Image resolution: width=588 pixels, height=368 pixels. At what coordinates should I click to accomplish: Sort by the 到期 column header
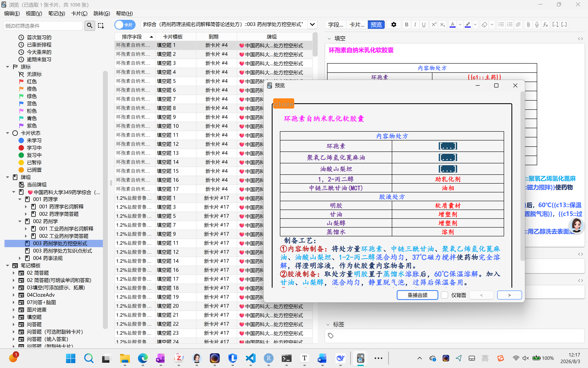point(213,37)
